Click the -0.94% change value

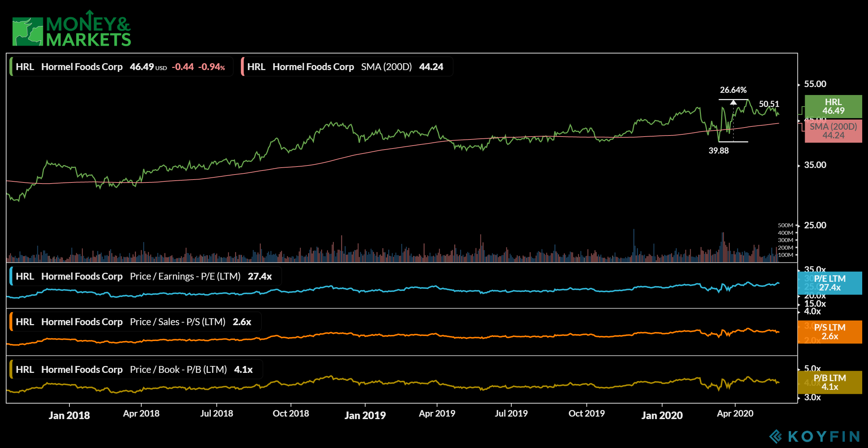coord(212,67)
